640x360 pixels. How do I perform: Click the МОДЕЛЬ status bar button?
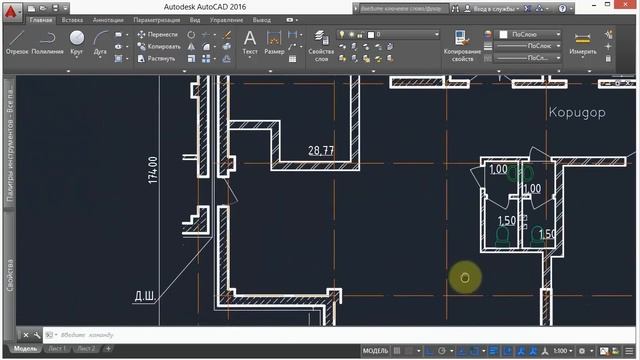376,351
